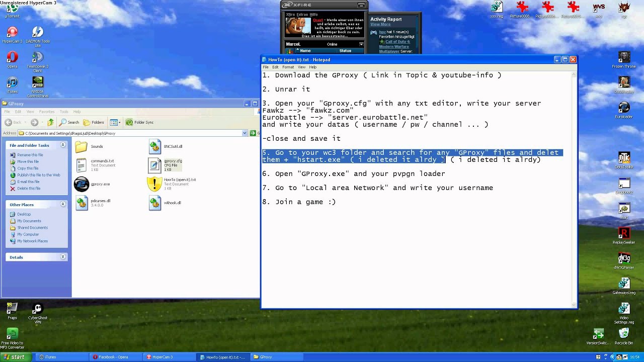Expand the Details panel
644x362 pixels.
pyautogui.click(x=63, y=257)
